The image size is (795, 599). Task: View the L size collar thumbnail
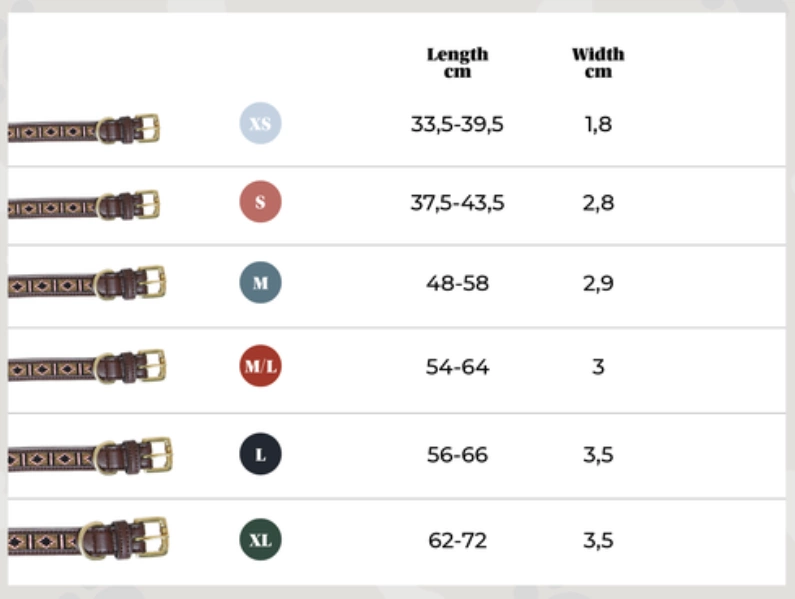pyautogui.click(x=88, y=456)
